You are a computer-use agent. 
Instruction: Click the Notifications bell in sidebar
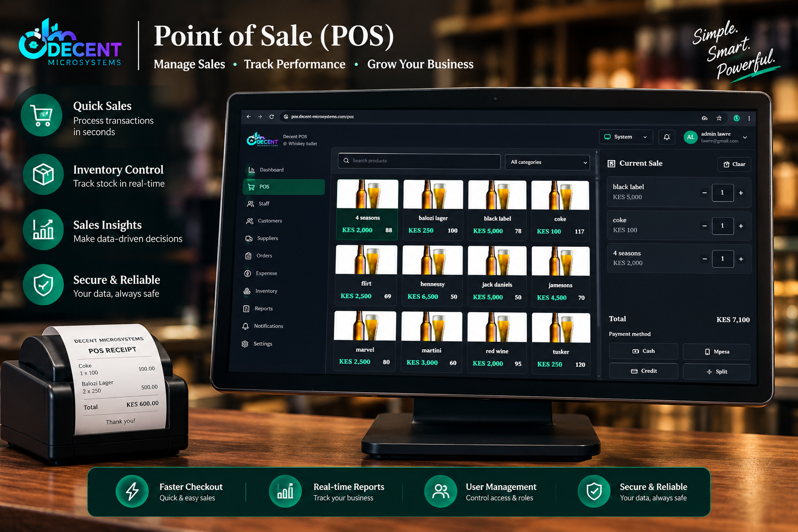coord(246,326)
